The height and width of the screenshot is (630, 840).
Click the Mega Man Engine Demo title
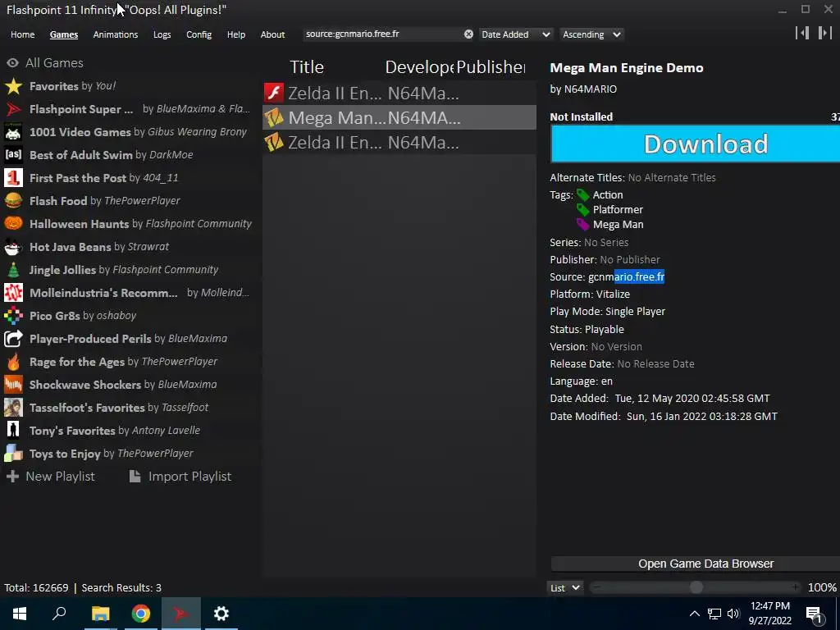coord(626,68)
